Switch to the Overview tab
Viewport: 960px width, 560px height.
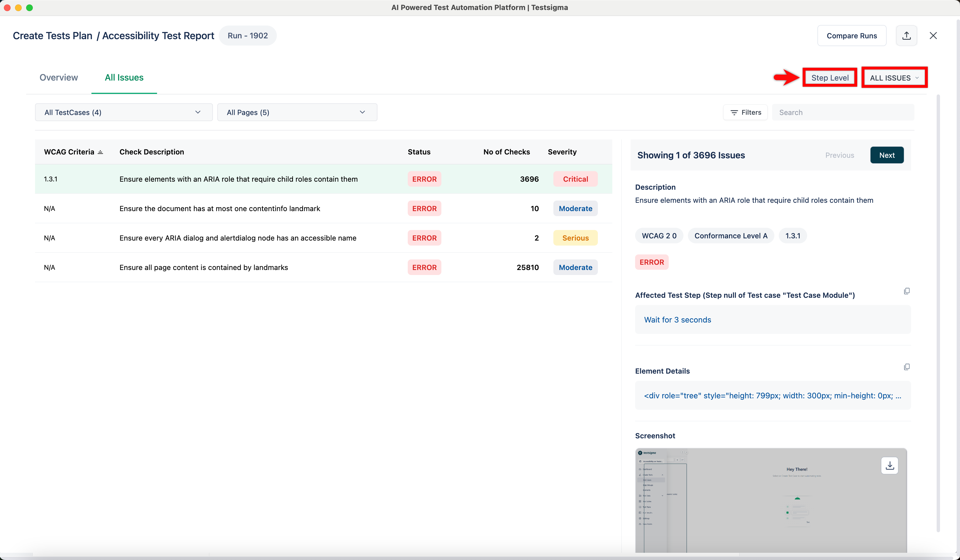coord(58,77)
